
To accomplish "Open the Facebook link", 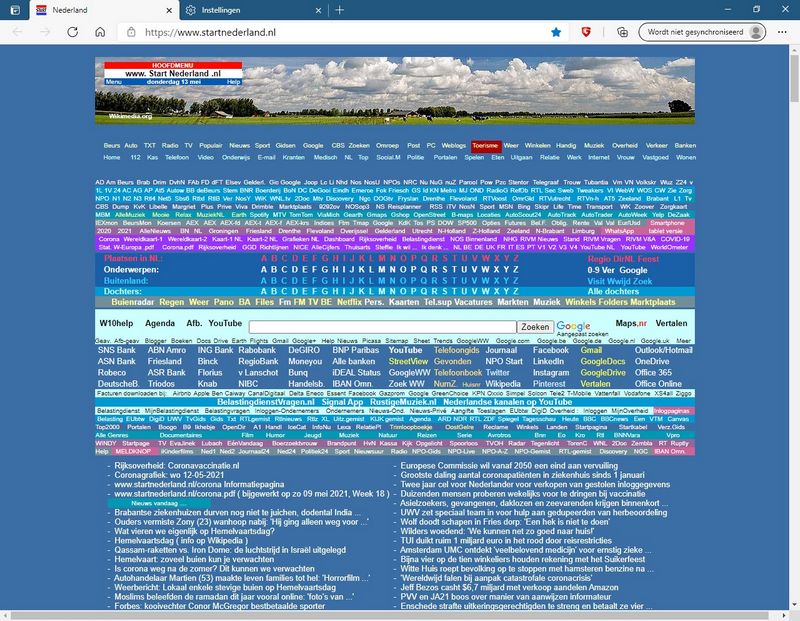I will [551, 350].
